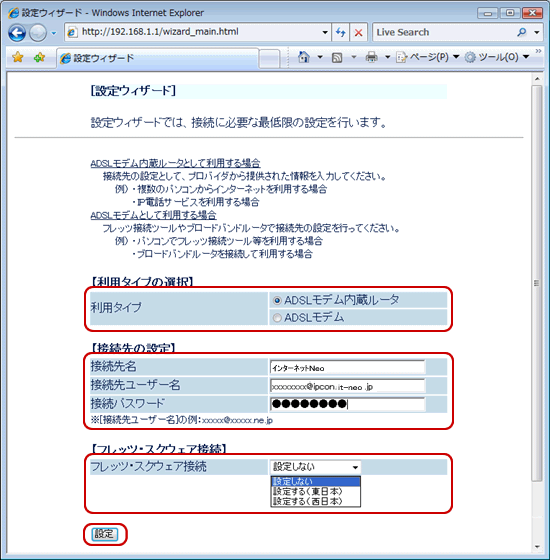Click the Refresh icon beside address bar
Screen dimensions: 550x560
[340, 32]
